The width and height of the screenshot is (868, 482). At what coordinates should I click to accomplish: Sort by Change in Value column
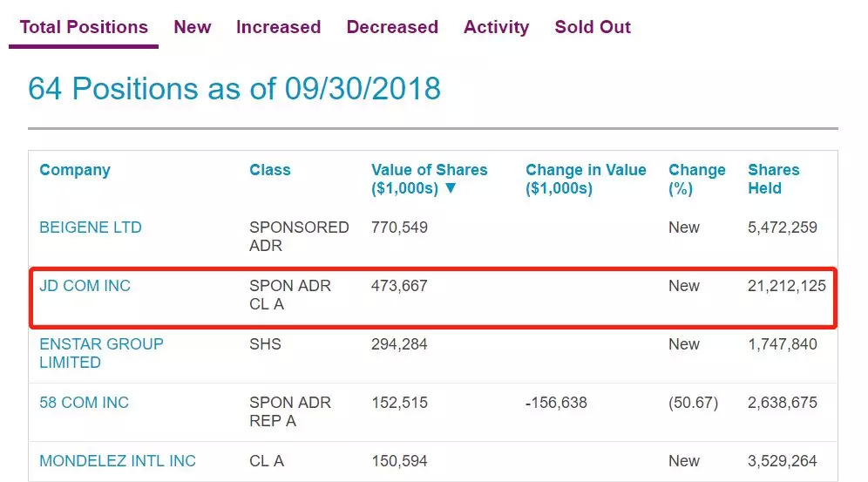point(586,179)
